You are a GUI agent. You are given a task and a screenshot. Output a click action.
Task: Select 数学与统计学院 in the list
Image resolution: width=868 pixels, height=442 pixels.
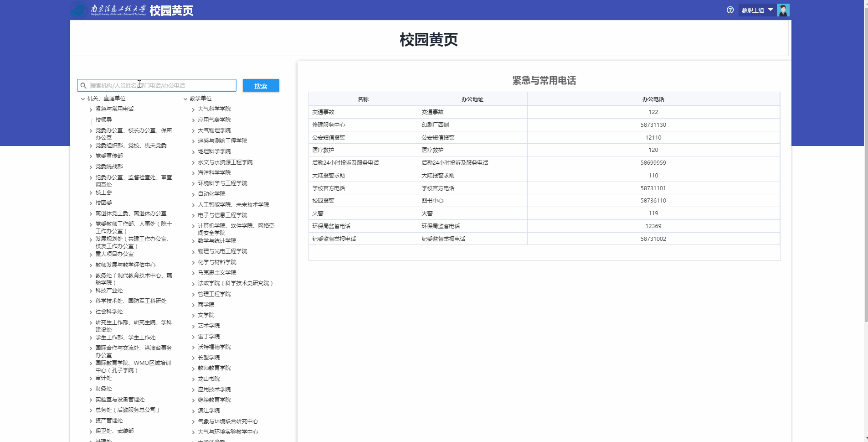click(217, 241)
